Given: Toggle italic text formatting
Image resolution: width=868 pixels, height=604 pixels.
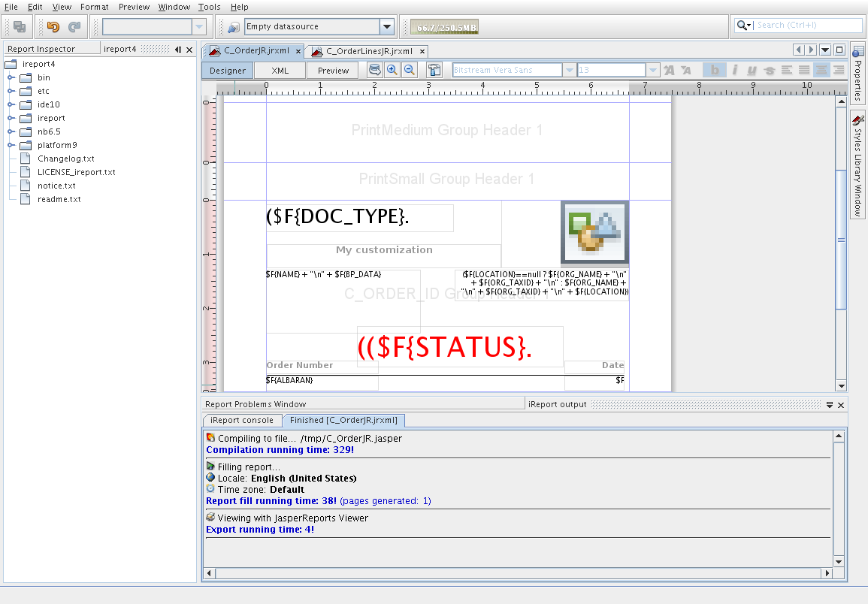Looking at the screenshot, I should pos(733,70).
